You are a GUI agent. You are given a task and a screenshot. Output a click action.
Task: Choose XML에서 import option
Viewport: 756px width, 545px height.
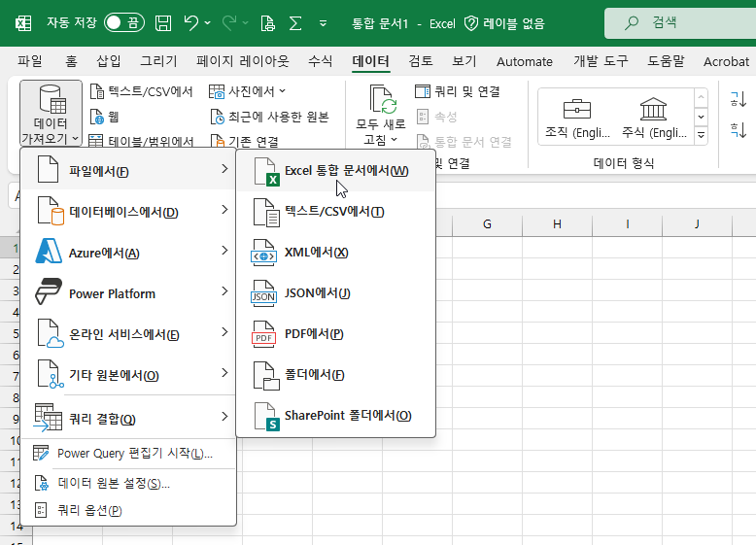coord(335,253)
